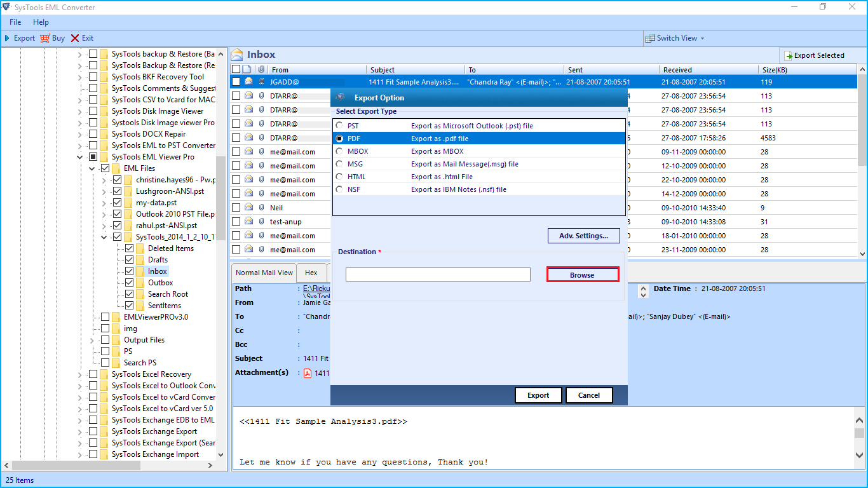
Task: Uncheck the Drafts folder checkbox
Action: (x=130, y=260)
